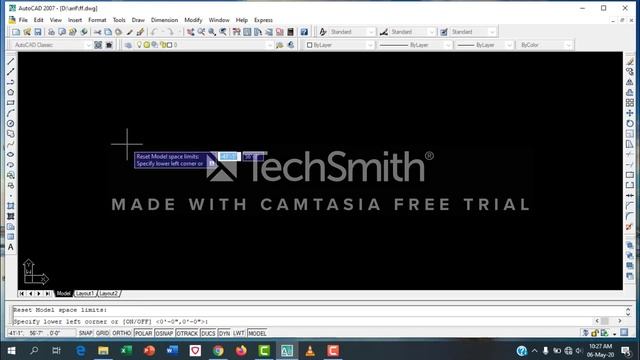
Task: Select the Arc tool
Action: 11,113
